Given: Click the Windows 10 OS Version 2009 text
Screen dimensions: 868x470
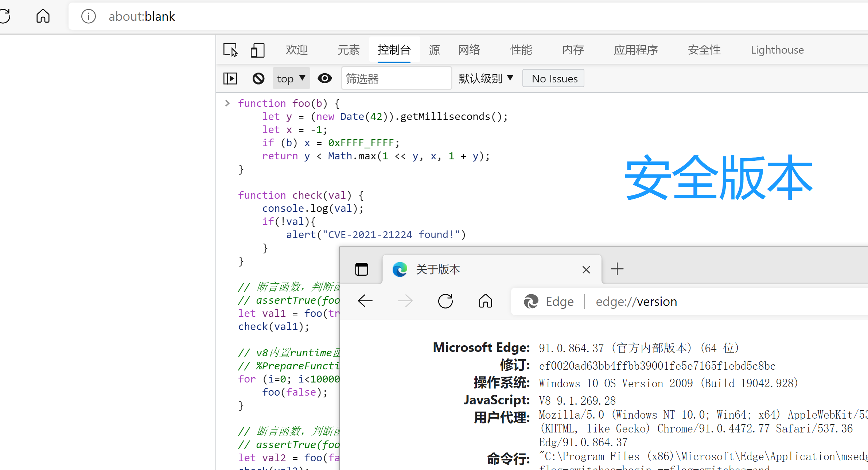Looking at the screenshot, I should point(668,383).
